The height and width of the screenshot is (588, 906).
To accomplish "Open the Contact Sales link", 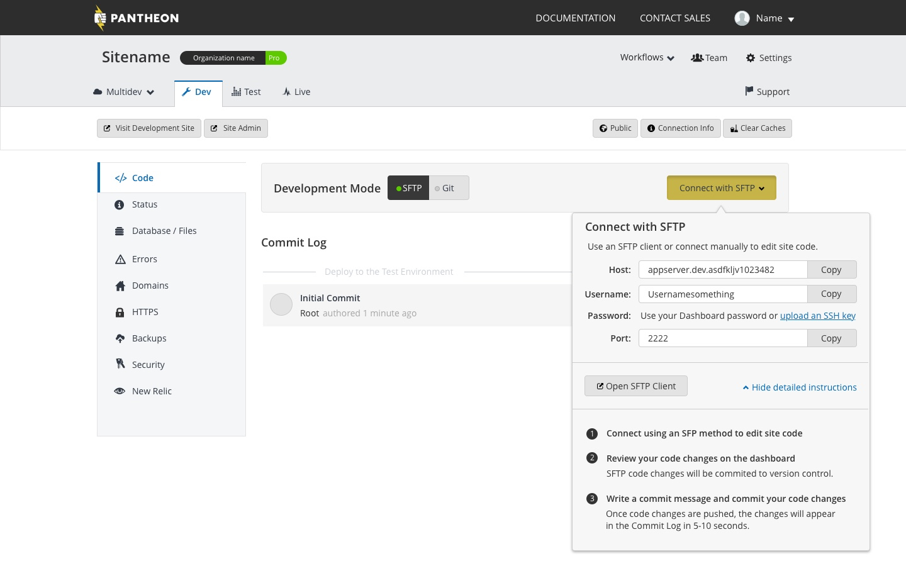I will click(675, 18).
